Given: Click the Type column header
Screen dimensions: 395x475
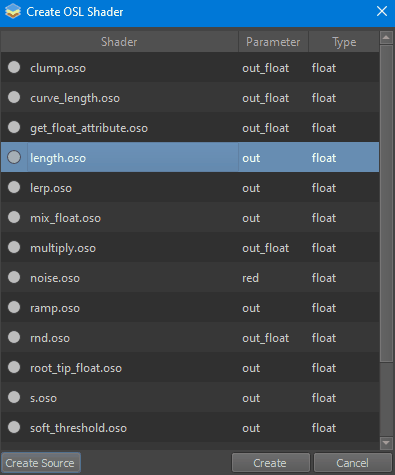Looking at the screenshot, I should click(344, 42).
